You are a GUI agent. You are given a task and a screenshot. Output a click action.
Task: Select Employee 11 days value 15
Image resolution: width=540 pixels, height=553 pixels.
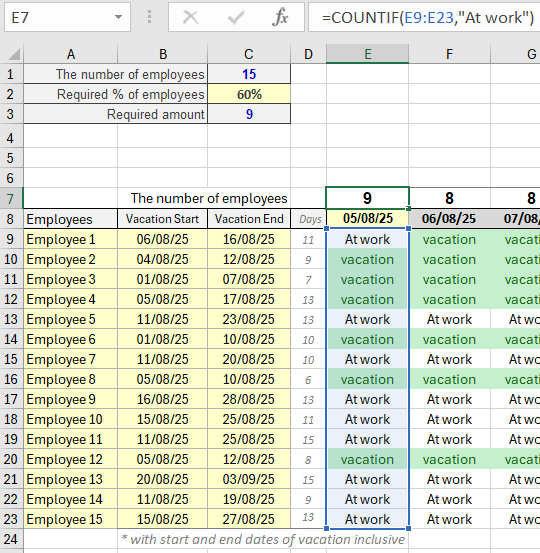pos(309,439)
